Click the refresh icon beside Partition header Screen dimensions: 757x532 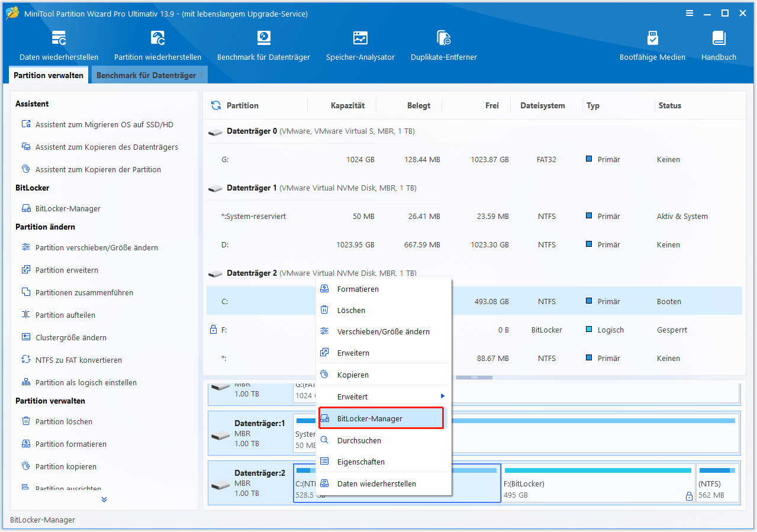(x=216, y=105)
